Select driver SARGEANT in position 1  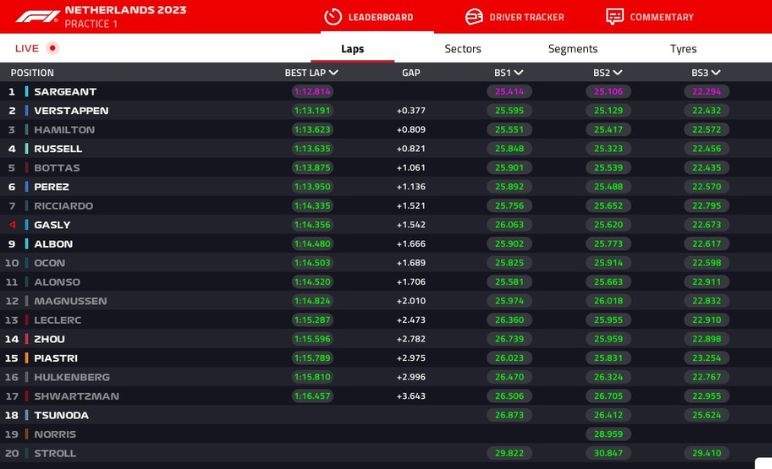[386, 92]
